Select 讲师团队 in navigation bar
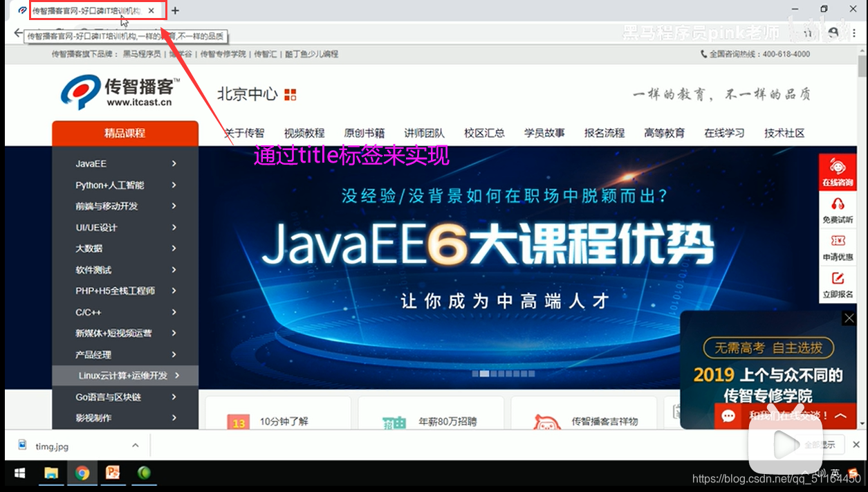Image resolution: width=868 pixels, height=492 pixels. [425, 133]
